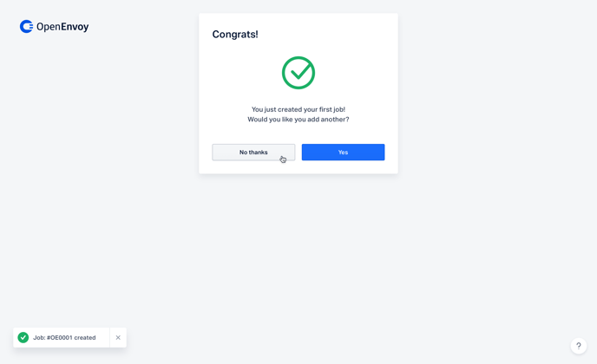Close the toast using the X icon
Viewport: 597px width, 364px height.
click(118, 337)
